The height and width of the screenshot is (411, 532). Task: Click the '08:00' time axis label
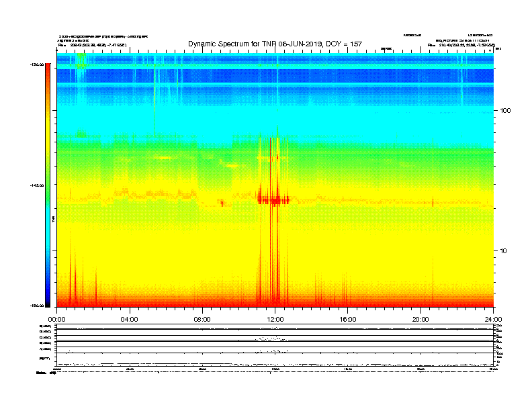click(x=202, y=320)
